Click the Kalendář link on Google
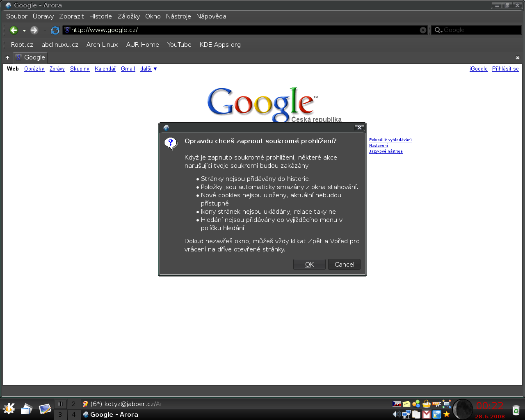This screenshot has width=525, height=420. (x=105, y=69)
